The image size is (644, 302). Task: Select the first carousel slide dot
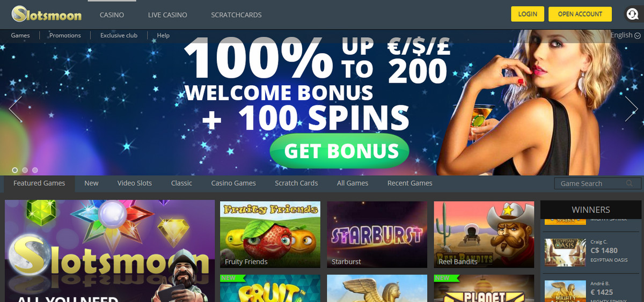pos(15,170)
